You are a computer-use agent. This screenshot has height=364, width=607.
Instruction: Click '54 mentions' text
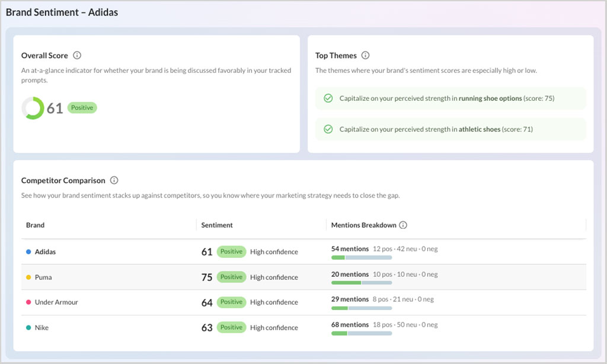pyautogui.click(x=350, y=248)
